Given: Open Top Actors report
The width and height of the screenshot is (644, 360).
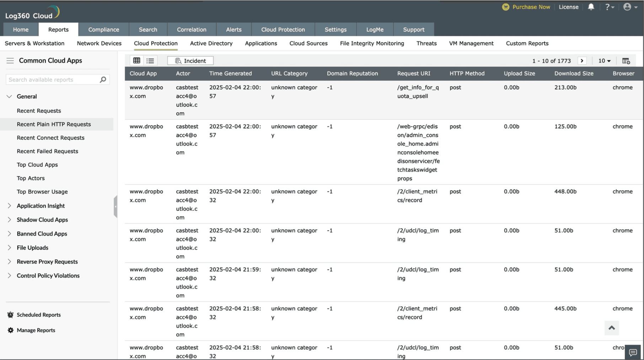Looking at the screenshot, I should click(x=31, y=178).
